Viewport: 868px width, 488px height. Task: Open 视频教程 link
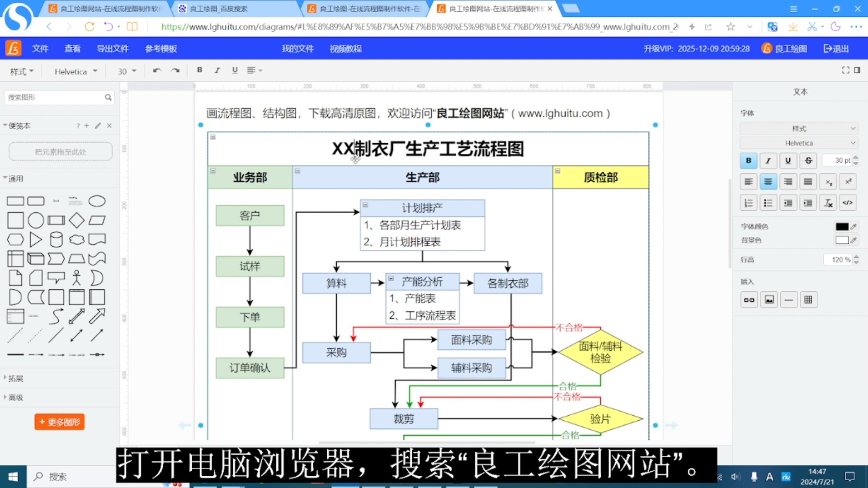point(345,48)
